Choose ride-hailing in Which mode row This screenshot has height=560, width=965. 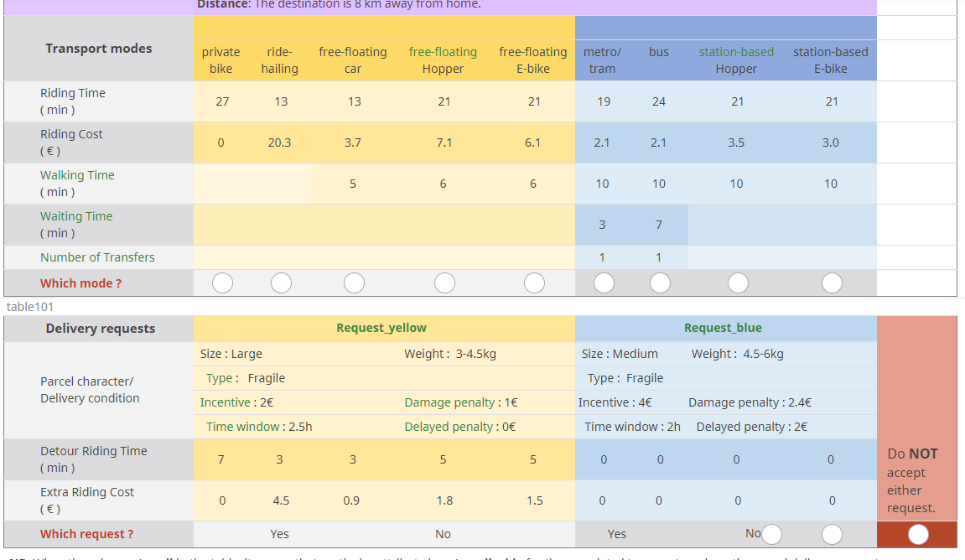pyautogui.click(x=281, y=283)
